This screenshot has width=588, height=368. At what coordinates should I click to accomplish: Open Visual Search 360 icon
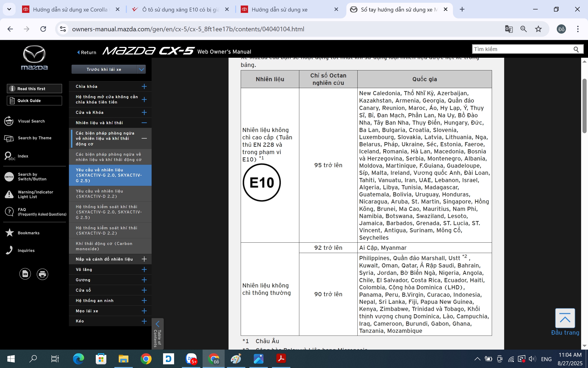(9, 121)
